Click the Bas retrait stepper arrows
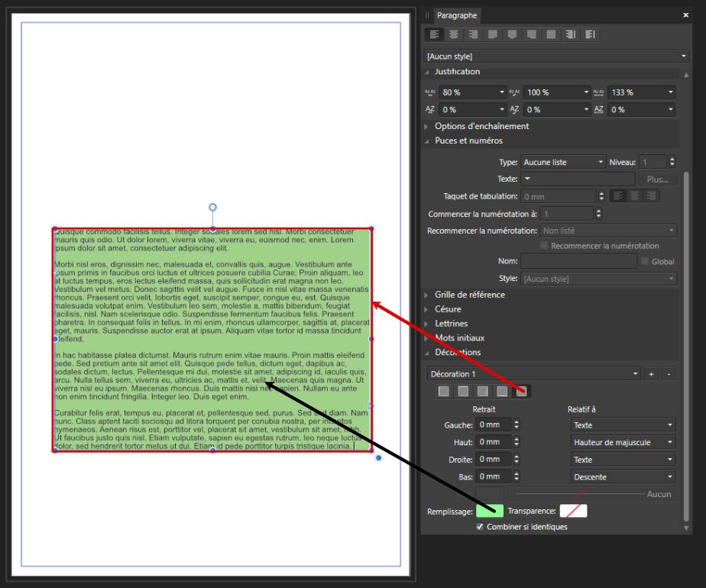 tap(517, 477)
